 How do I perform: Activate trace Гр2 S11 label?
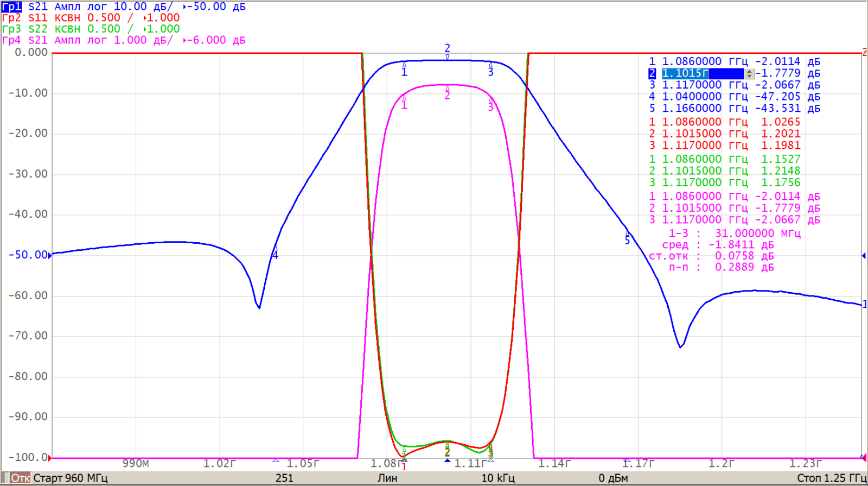coord(11,18)
